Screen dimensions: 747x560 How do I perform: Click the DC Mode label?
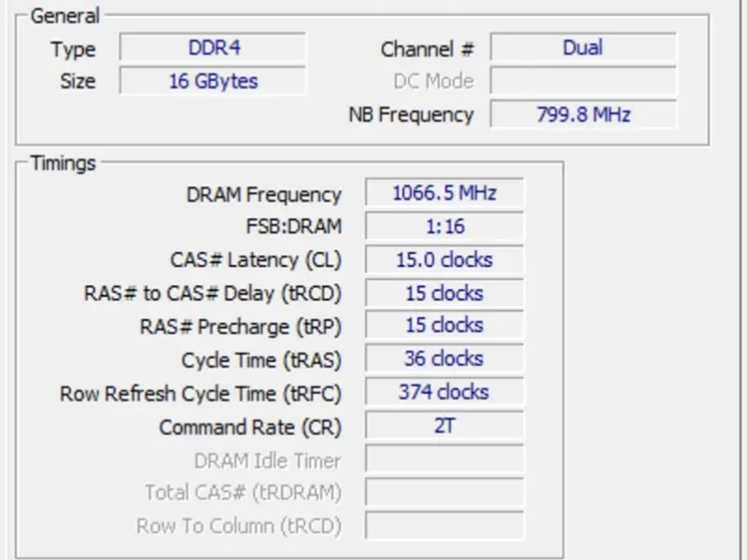tap(433, 81)
